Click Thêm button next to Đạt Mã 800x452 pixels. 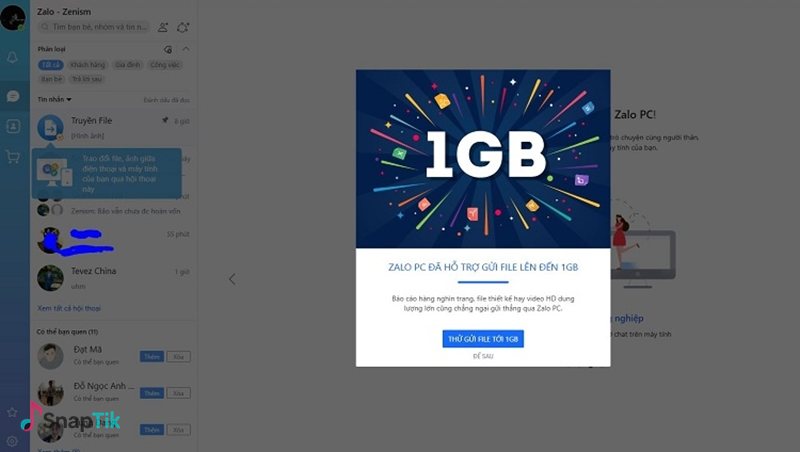coord(151,357)
